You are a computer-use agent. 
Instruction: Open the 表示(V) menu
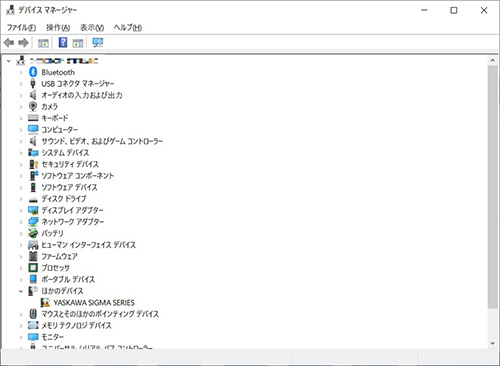coord(92,27)
